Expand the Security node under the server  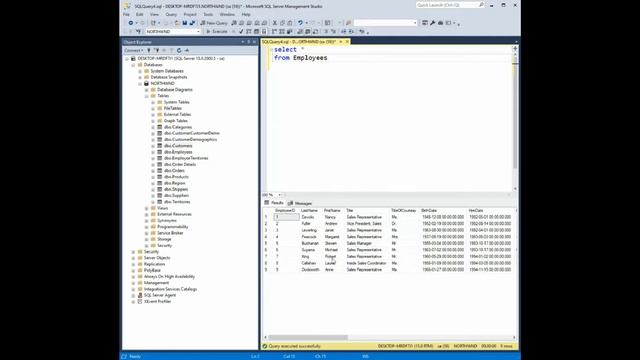pos(133,252)
